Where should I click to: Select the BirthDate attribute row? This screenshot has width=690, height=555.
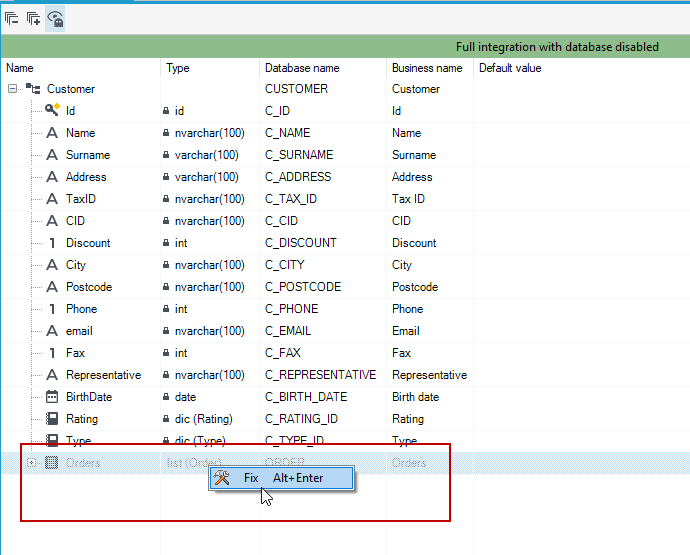coord(345,397)
